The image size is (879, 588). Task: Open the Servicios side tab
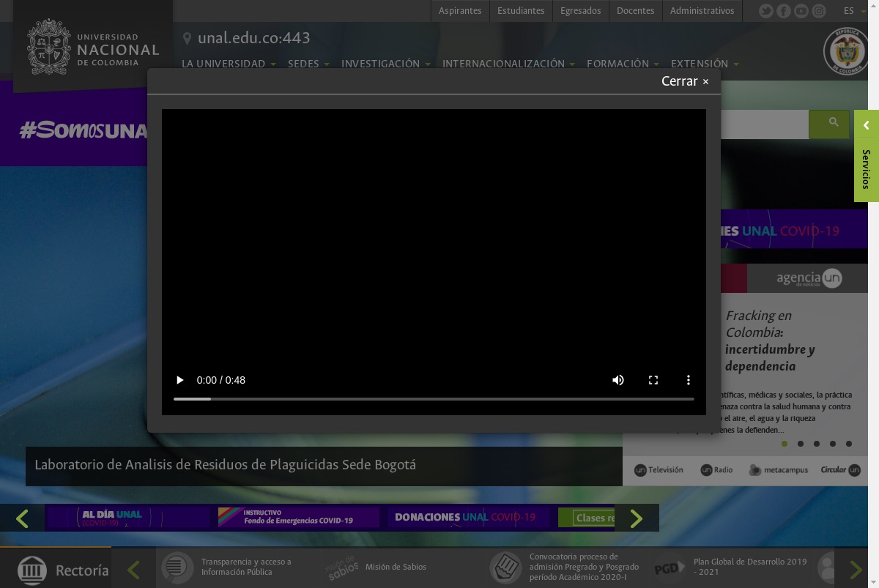(867, 169)
